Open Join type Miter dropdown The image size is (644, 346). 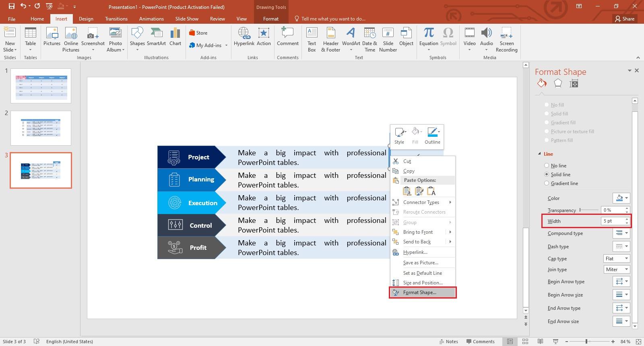[x=616, y=269]
